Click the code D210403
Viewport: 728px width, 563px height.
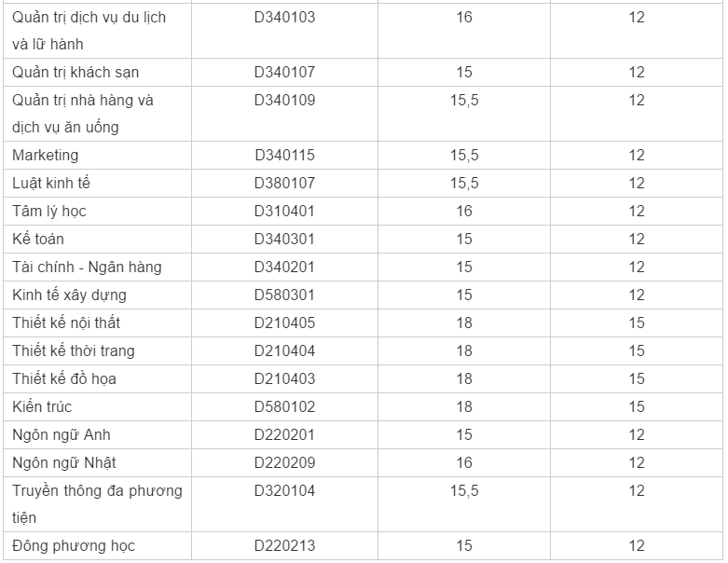pyautogui.click(x=284, y=379)
